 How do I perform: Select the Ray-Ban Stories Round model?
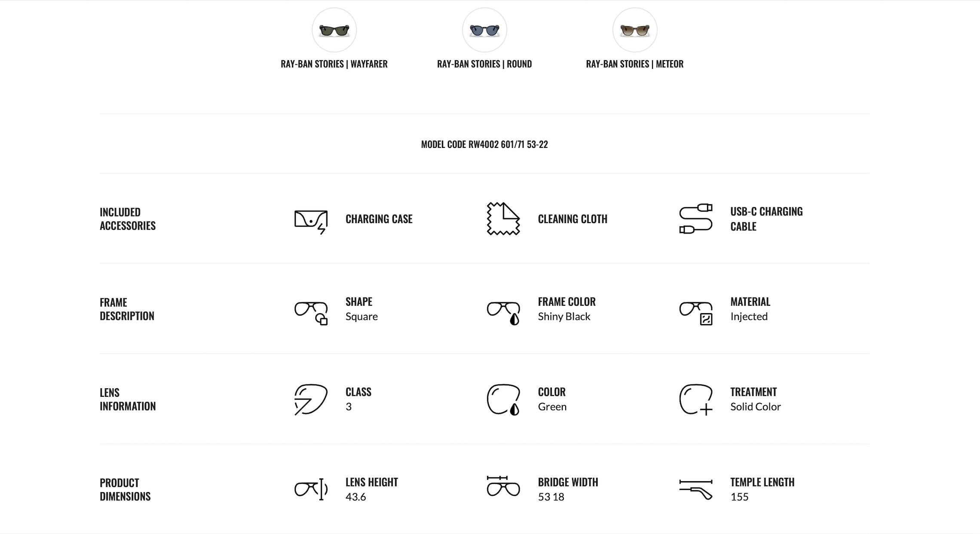coord(484,29)
